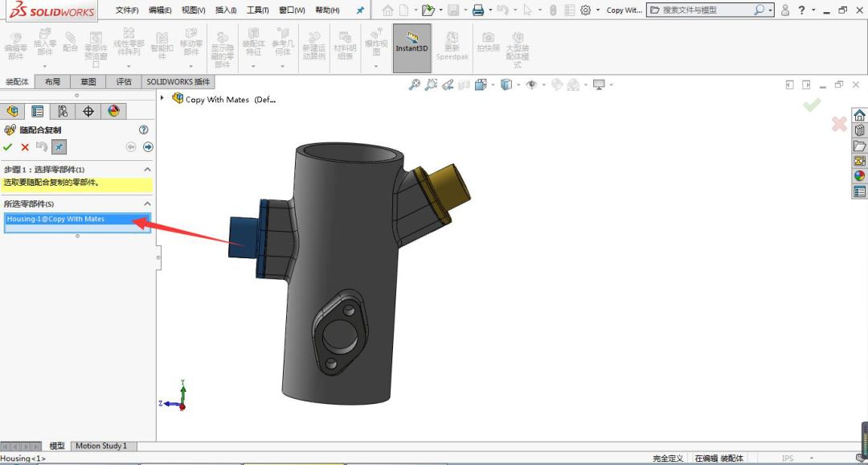Pin the menu bar with pushpin icon
This screenshot has width=868, height=465.
[360, 10]
